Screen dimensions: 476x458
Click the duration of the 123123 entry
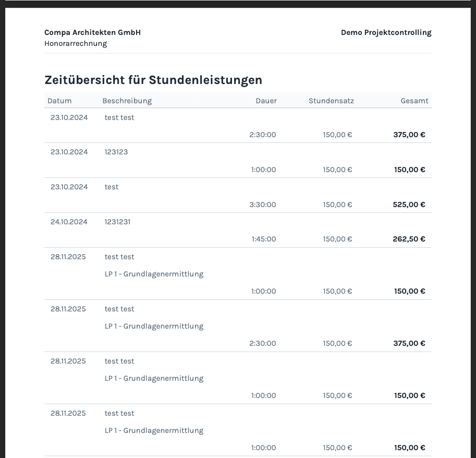[264, 170]
